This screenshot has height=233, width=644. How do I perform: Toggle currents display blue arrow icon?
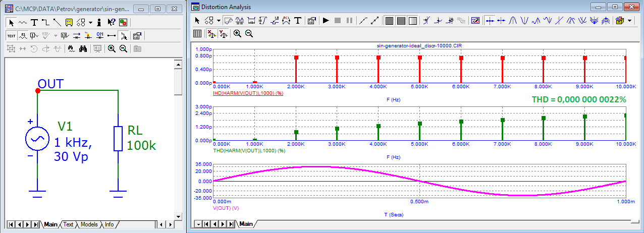pyautogui.click(x=76, y=35)
